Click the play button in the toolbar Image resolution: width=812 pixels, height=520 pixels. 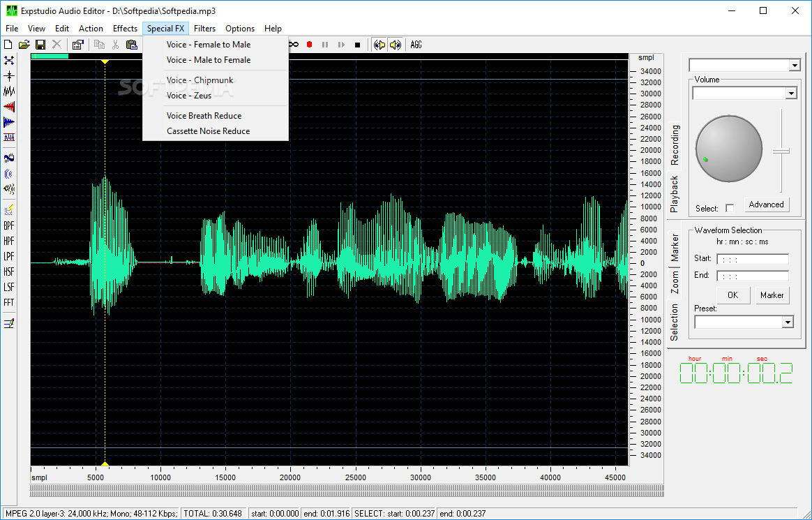341,45
